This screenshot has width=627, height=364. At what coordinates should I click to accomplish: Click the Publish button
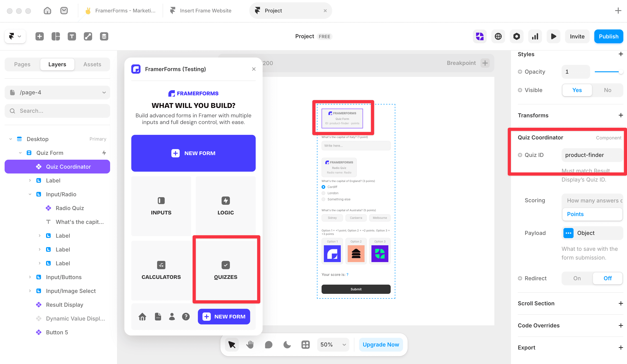click(609, 36)
